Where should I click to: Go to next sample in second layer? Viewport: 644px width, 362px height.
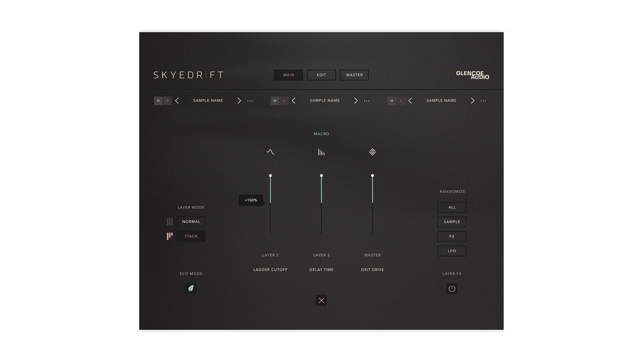356,101
